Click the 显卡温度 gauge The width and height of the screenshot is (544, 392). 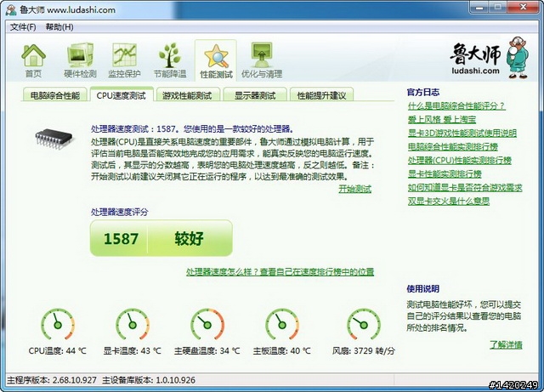pyautogui.click(x=133, y=324)
